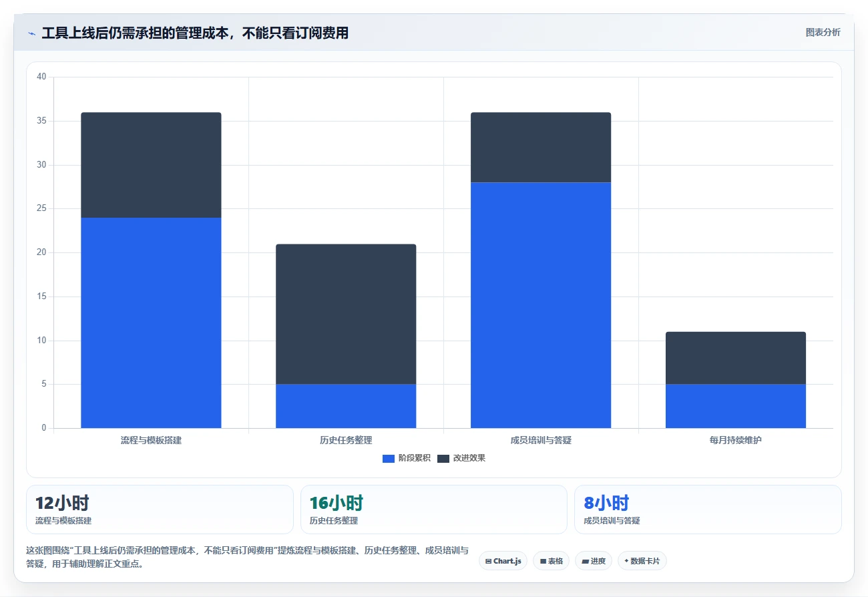
Task: Select the 进度 tag chip
Action: (594, 561)
